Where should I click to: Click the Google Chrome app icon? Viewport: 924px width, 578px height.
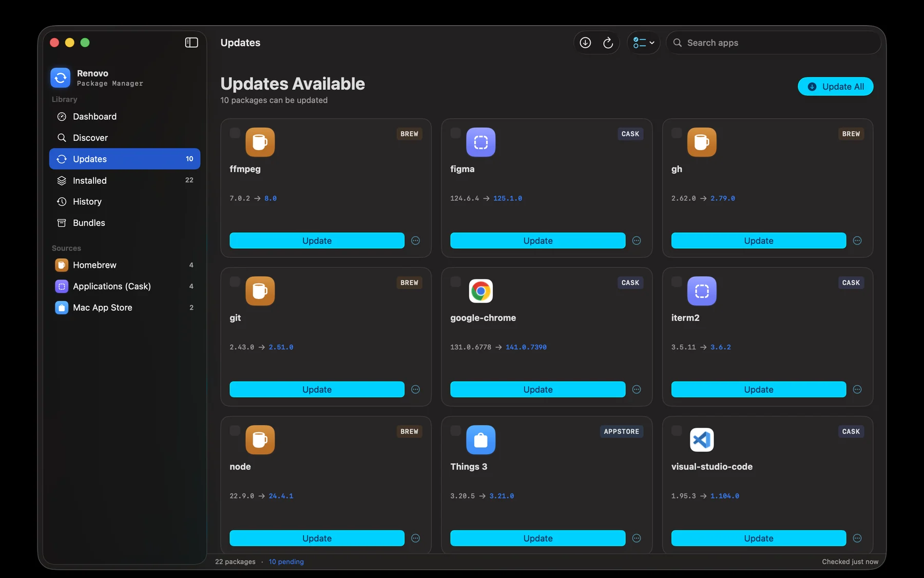point(480,291)
